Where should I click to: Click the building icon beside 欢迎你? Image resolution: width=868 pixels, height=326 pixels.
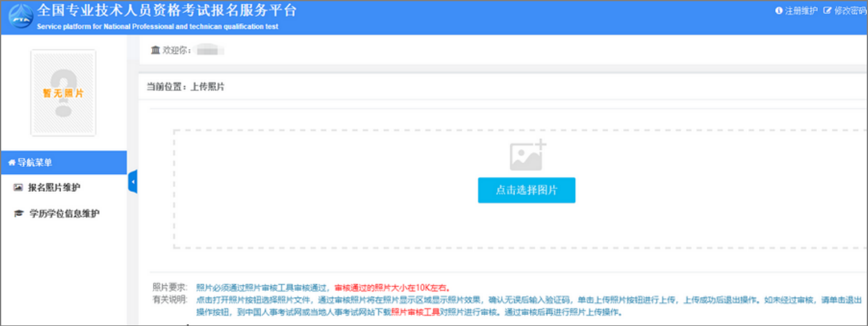[x=155, y=50]
